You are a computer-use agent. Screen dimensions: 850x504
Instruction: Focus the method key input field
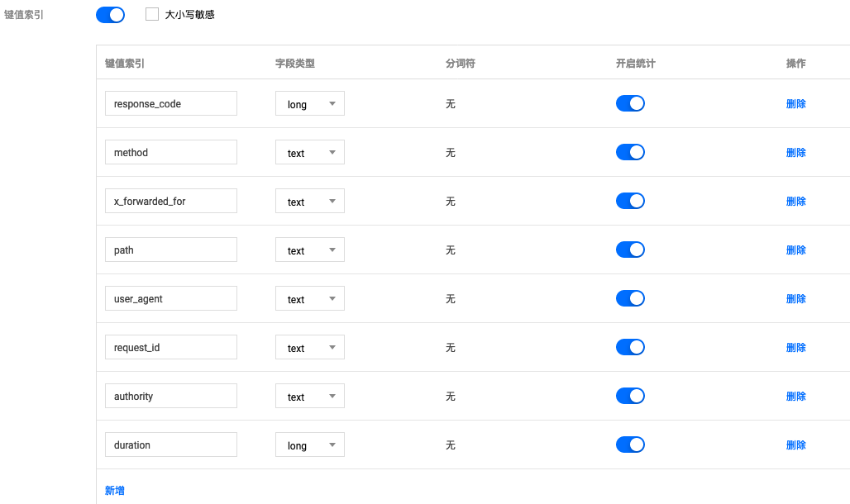coord(171,152)
